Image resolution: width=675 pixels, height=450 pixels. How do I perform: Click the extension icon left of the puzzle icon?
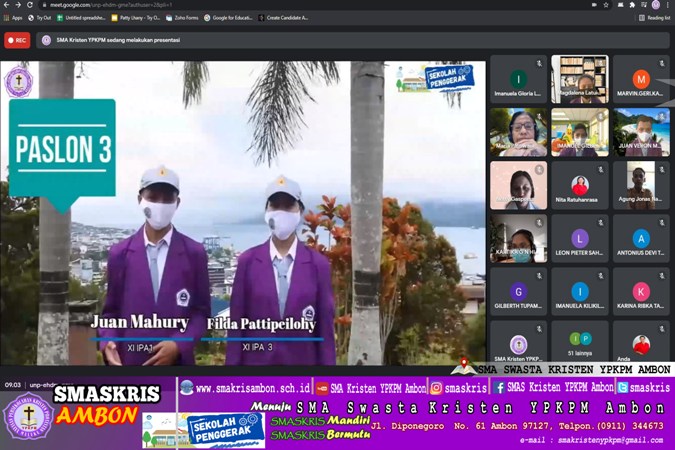(620, 5)
